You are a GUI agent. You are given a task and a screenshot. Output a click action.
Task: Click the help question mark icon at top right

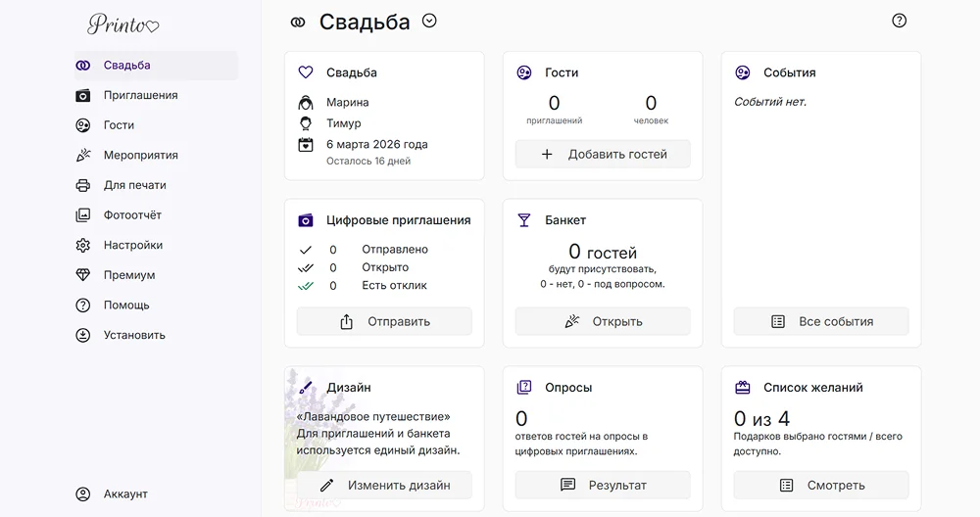tap(899, 21)
